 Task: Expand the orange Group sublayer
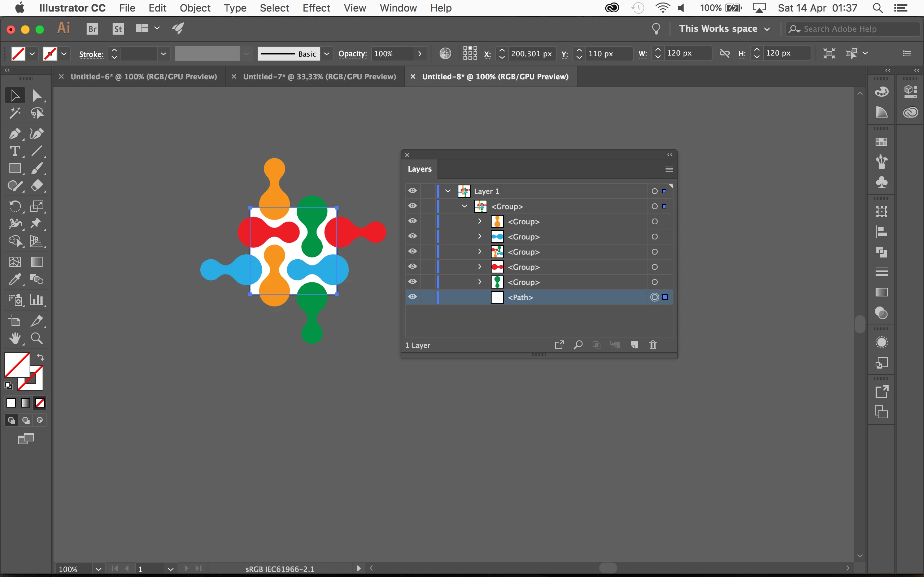(480, 221)
